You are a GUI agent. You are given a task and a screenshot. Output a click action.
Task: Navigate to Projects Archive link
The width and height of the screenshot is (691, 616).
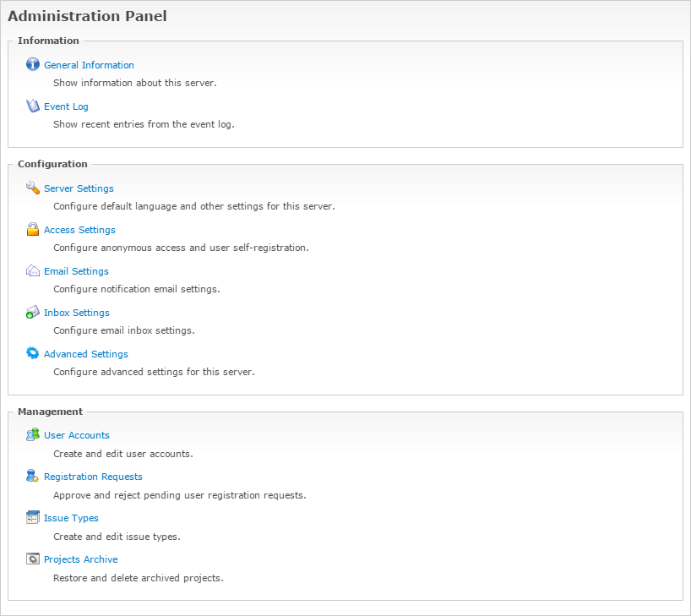coord(80,559)
